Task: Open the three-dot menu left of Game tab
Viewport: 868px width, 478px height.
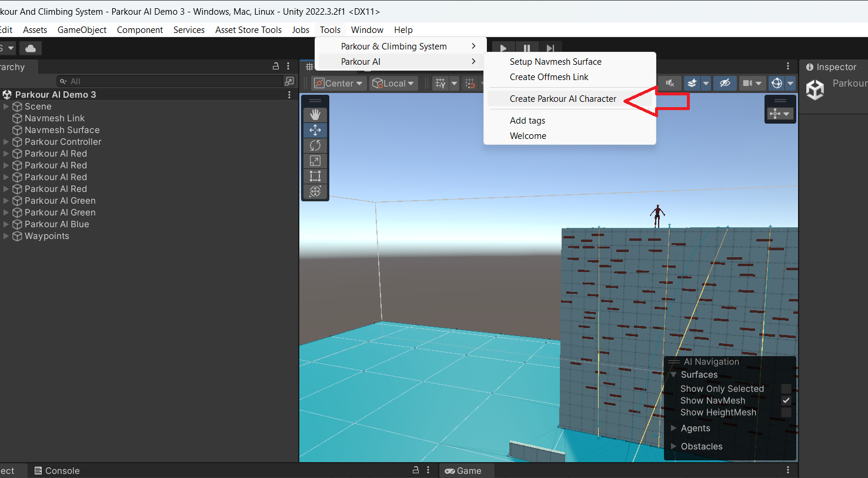Action: coord(429,470)
